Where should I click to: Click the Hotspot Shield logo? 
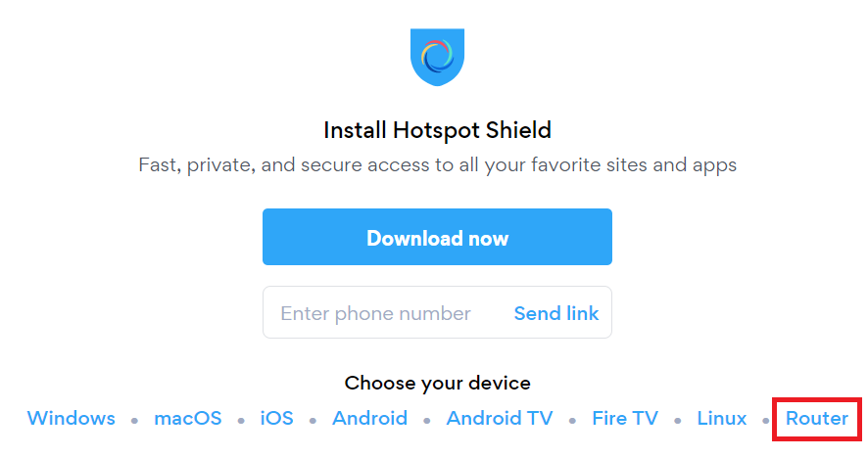click(437, 57)
